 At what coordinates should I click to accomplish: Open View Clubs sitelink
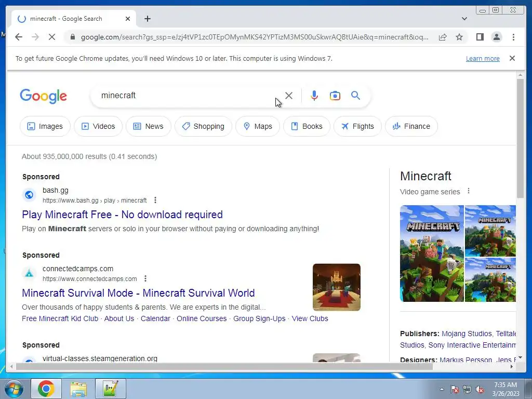pos(310,318)
